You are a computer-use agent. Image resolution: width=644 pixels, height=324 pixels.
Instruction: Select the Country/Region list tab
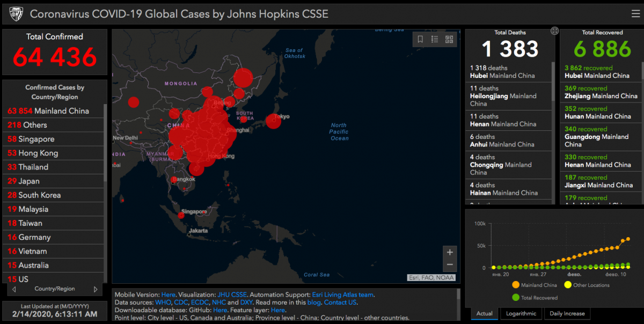(x=55, y=289)
